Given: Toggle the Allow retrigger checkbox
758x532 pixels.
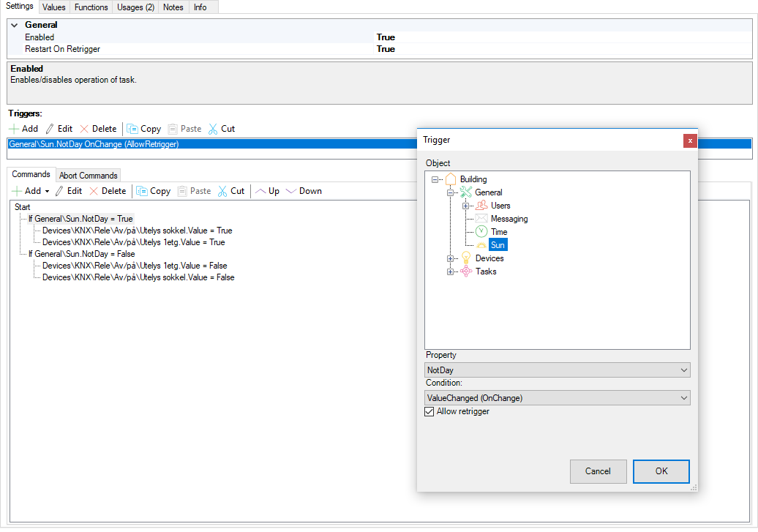Looking at the screenshot, I should [x=429, y=412].
